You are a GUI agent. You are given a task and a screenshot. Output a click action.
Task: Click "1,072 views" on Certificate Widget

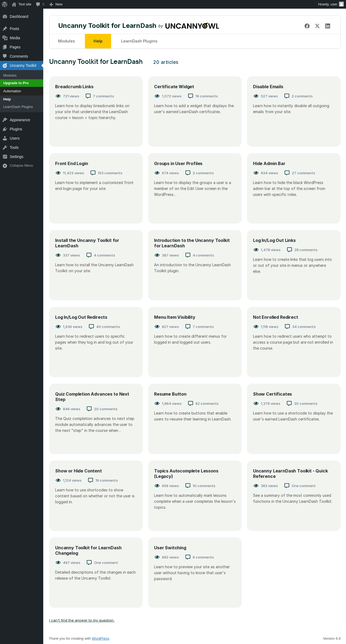(x=172, y=96)
